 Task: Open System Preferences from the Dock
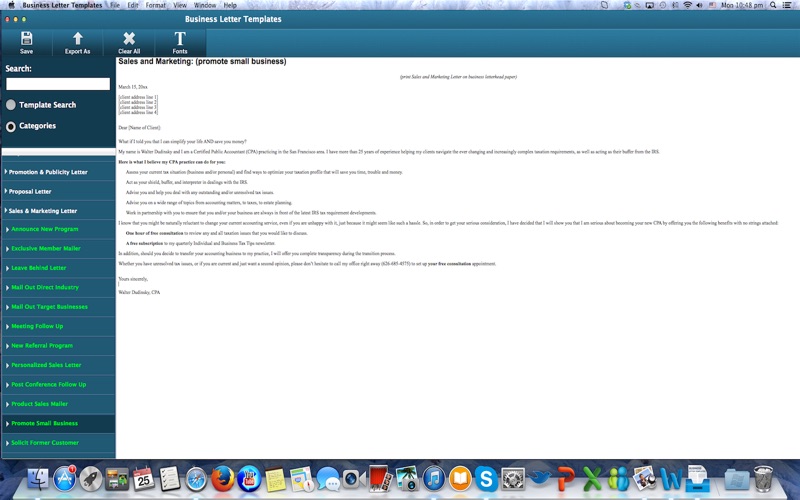[x=513, y=479]
